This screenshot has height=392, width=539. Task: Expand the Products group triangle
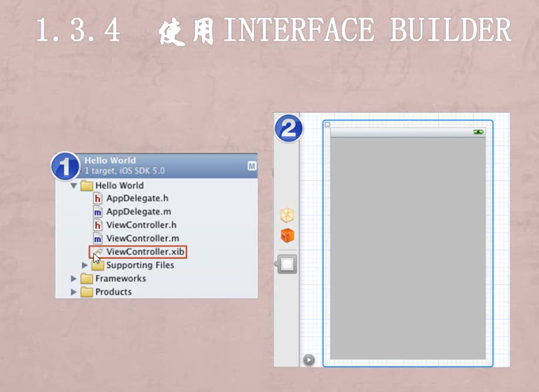73,292
